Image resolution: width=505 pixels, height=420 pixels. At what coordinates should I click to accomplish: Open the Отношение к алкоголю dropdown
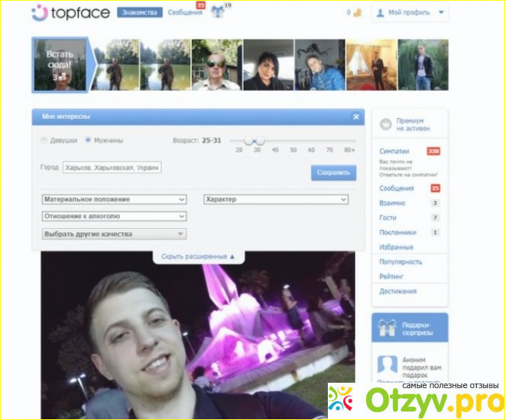coord(114,217)
